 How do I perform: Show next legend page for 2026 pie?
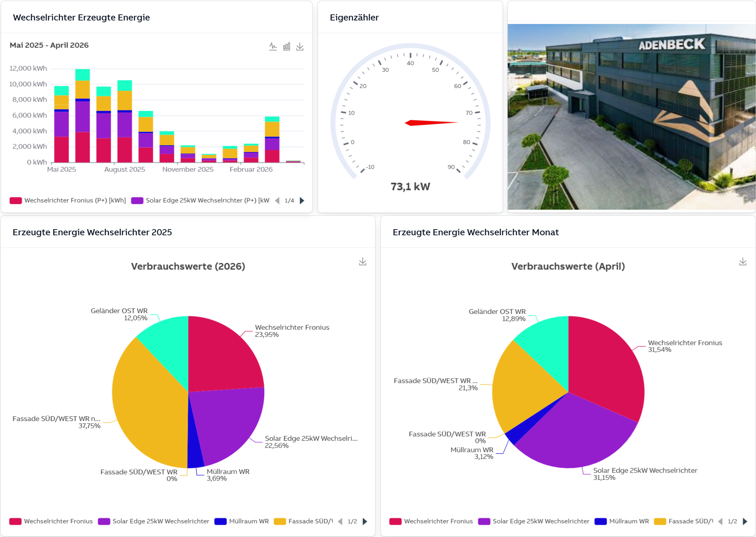pos(365,521)
